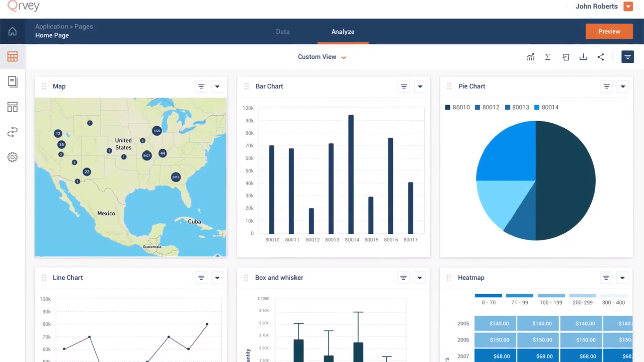Toggle 80010 legend item in Pie Chart

(x=457, y=107)
